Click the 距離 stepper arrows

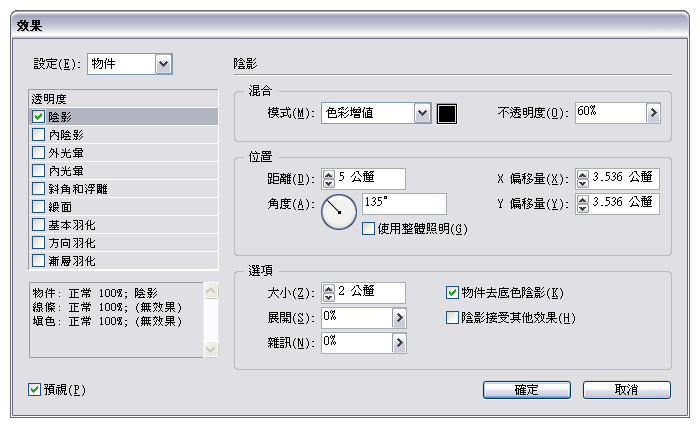point(329,179)
